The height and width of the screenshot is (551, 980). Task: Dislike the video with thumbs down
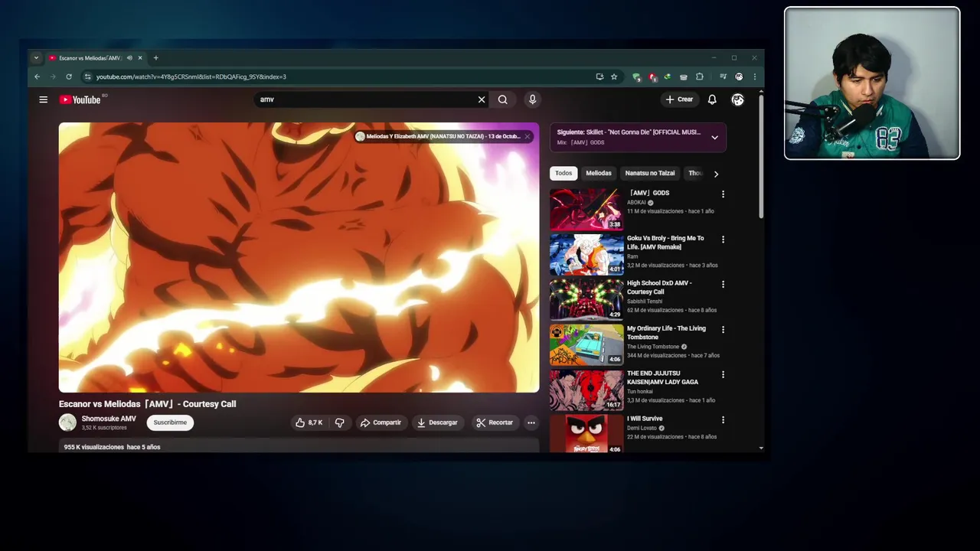[339, 422]
